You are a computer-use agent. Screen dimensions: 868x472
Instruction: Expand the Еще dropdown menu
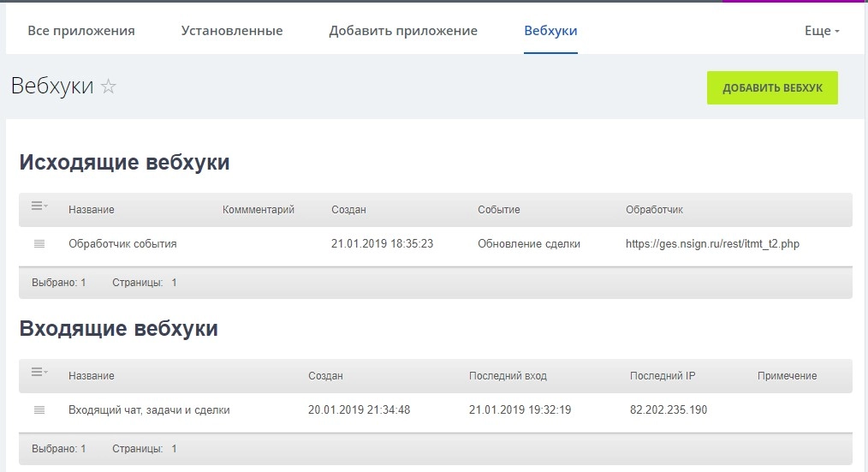click(x=822, y=31)
